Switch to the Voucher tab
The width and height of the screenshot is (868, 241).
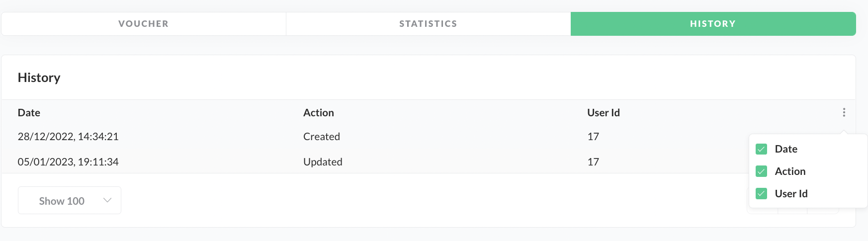click(x=144, y=24)
